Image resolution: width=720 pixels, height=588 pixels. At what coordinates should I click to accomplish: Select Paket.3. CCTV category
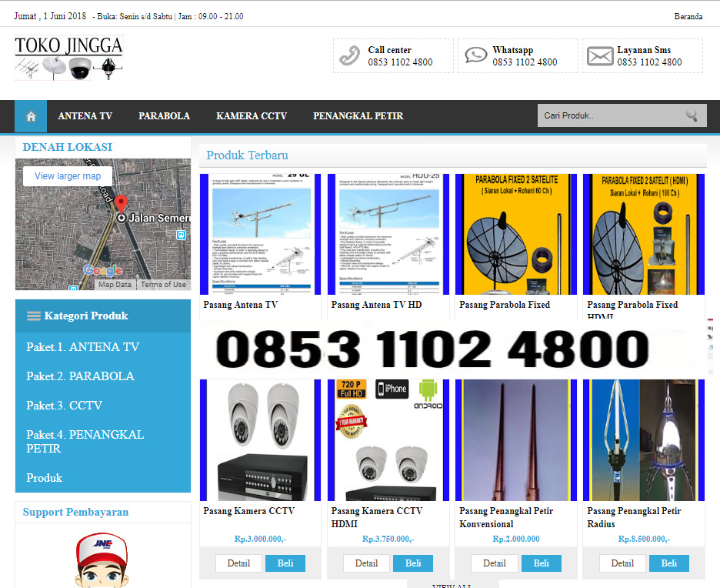click(x=64, y=406)
